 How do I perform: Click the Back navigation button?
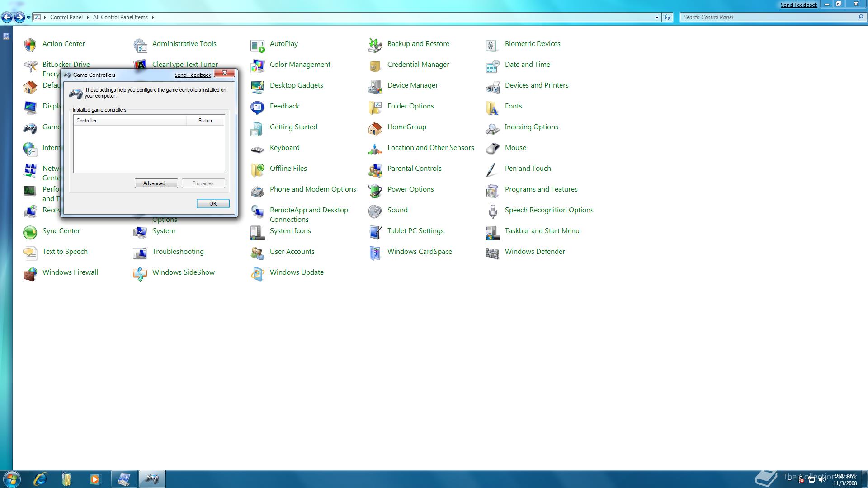pos(7,17)
